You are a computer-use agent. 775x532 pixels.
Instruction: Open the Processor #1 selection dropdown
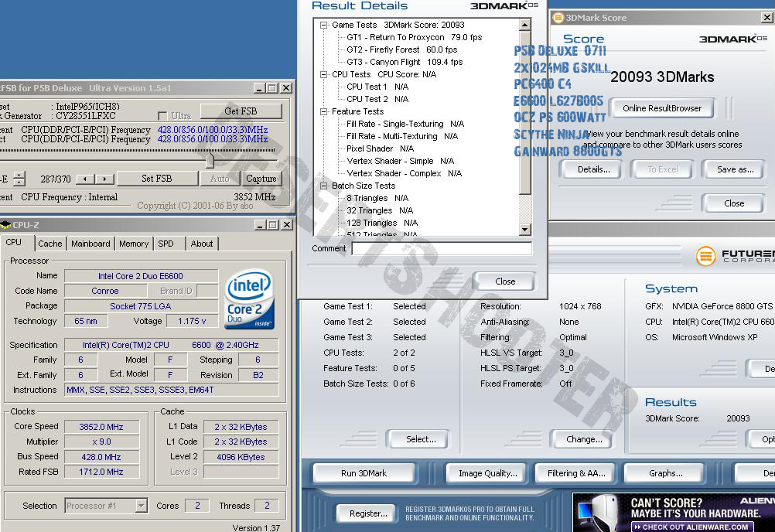coord(141,506)
